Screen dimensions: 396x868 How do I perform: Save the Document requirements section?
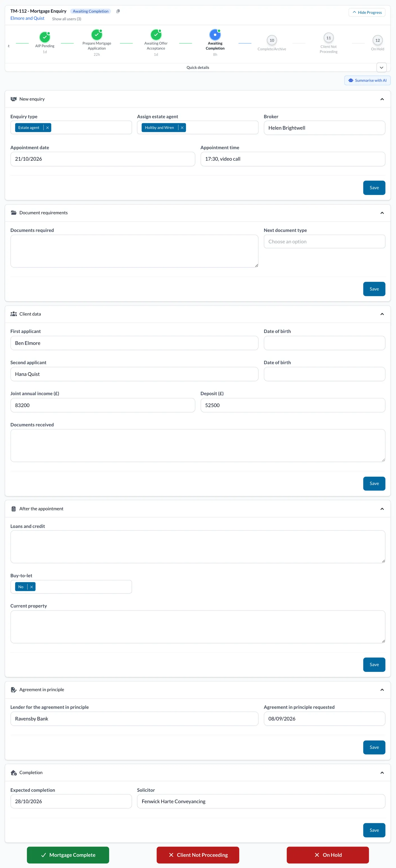(x=374, y=289)
